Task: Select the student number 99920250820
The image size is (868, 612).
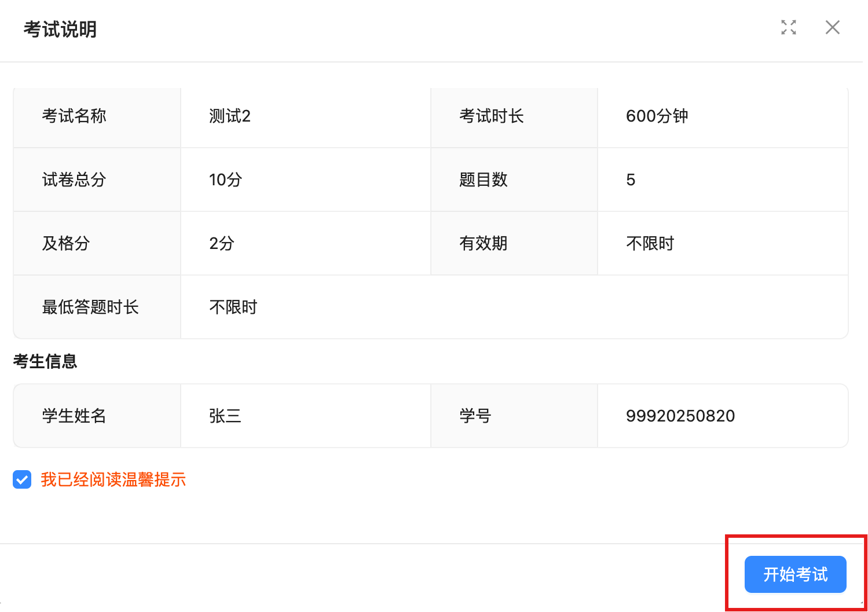Action: pyautogui.click(x=680, y=416)
